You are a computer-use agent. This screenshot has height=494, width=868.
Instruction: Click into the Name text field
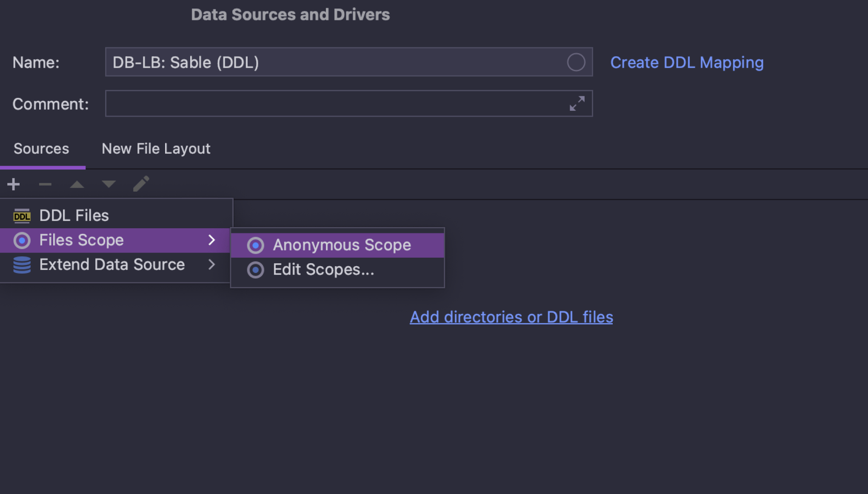coord(332,62)
